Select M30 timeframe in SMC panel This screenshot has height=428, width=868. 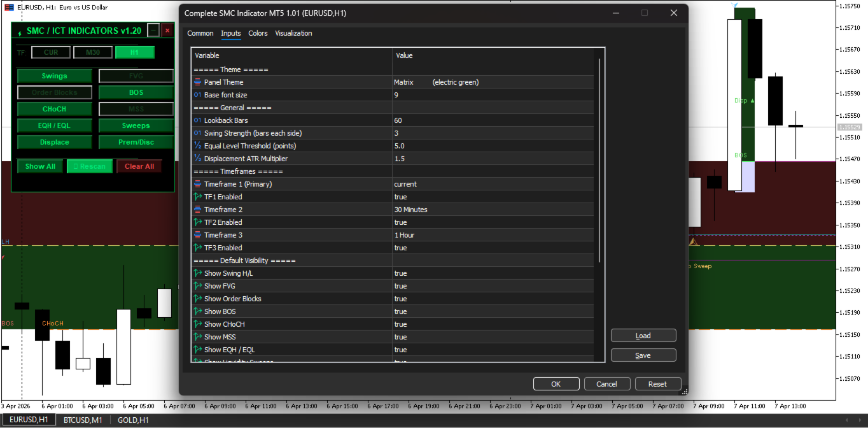93,52
